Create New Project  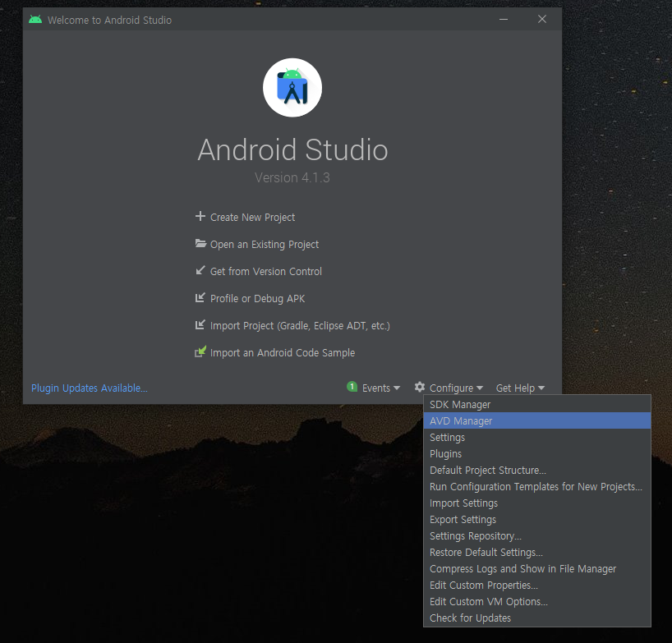[x=252, y=217]
